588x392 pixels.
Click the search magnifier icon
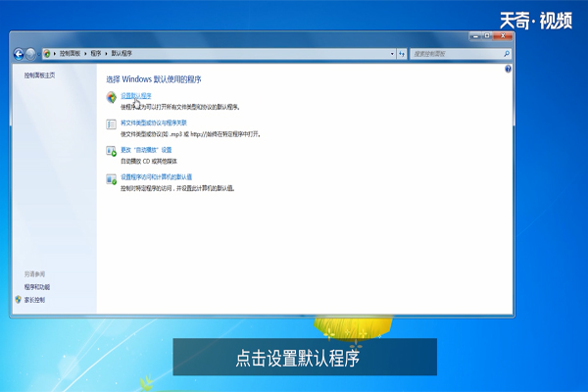(x=507, y=54)
